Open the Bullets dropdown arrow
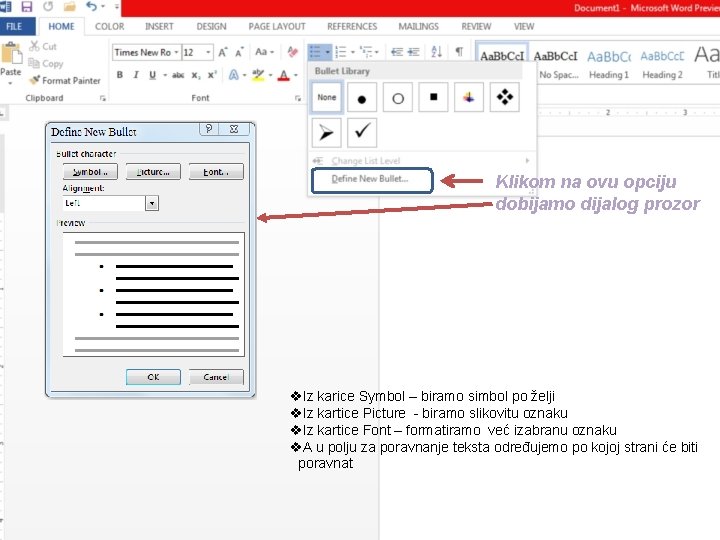Viewport: 720px width, 540px height. click(327, 52)
